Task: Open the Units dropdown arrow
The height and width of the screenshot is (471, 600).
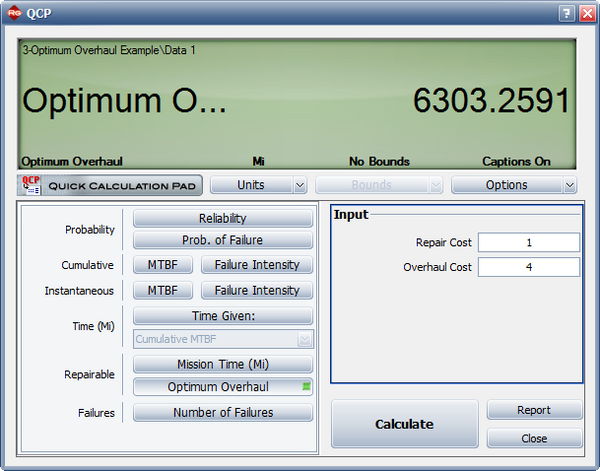Action: pyautogui.click(x=300, y=185)
